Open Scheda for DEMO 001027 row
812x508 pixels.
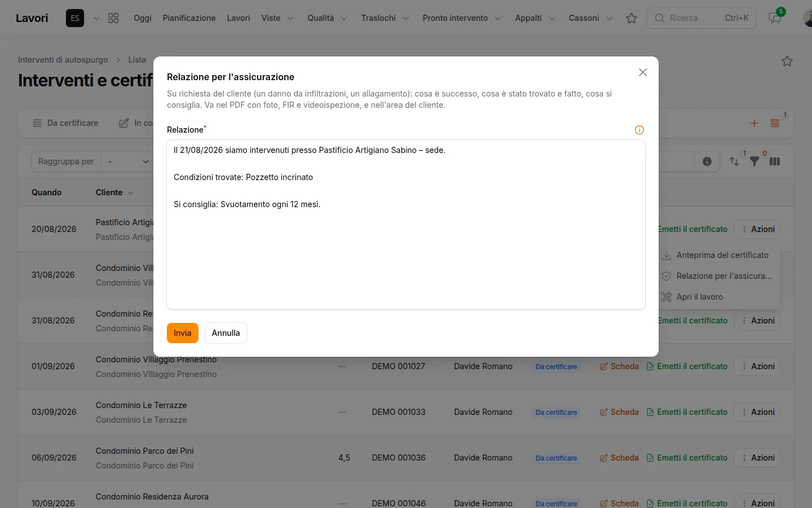tap(619, 366)
